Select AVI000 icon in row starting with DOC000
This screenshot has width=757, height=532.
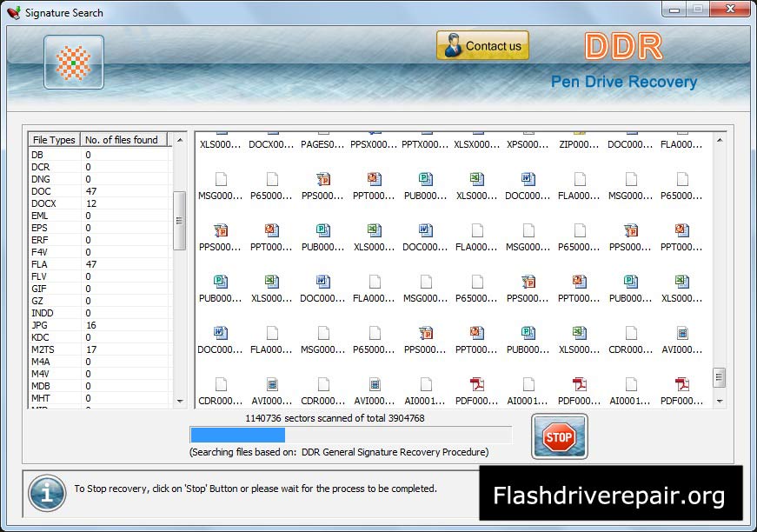click(682, 333)
